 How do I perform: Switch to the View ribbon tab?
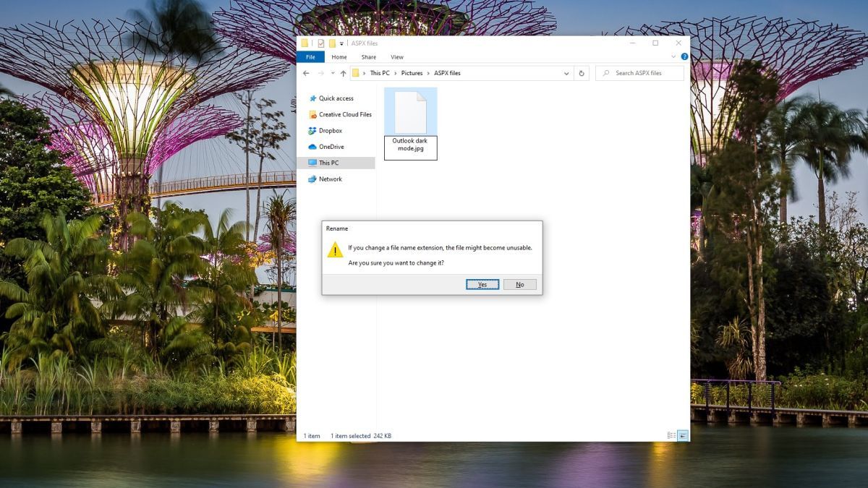[x=396, y=56]
